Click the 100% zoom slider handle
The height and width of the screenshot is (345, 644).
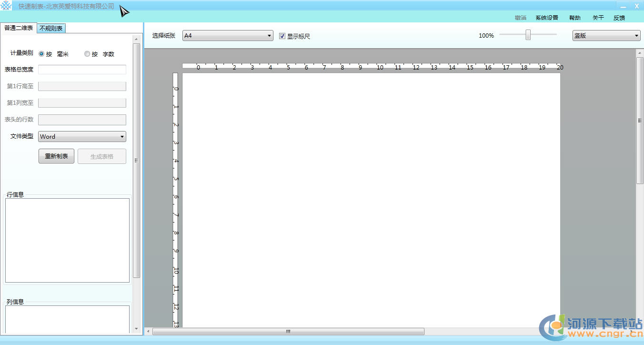(x=528, y=35)
